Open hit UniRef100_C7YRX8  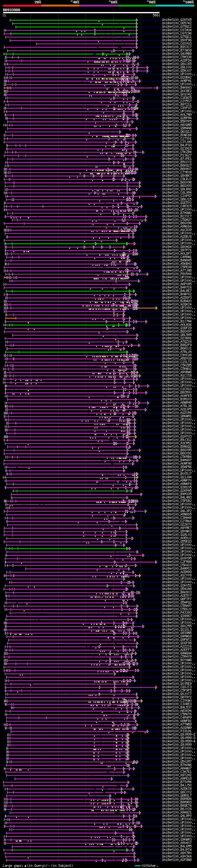click(177, 172)
